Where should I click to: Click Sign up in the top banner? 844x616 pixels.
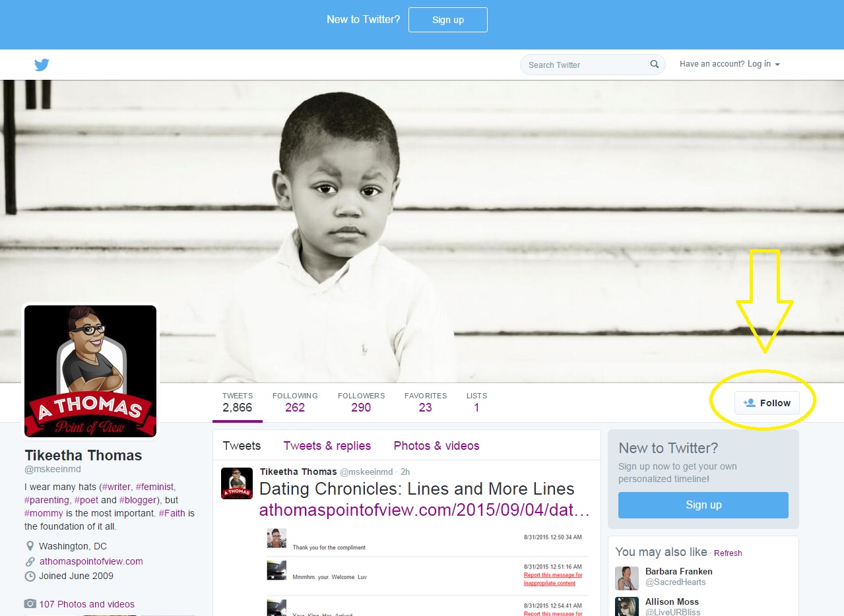click(x=447, y=20)
